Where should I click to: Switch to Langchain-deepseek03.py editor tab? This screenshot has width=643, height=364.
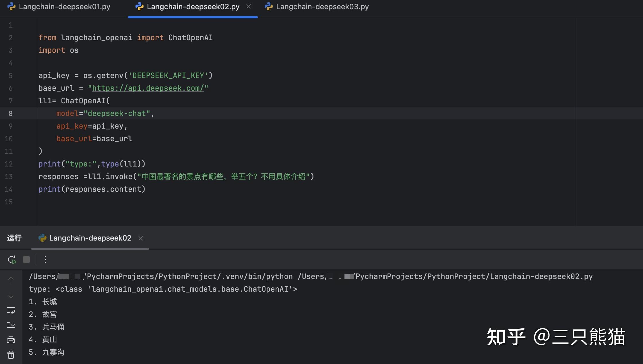pyautogui.click(x=322, y=7)
